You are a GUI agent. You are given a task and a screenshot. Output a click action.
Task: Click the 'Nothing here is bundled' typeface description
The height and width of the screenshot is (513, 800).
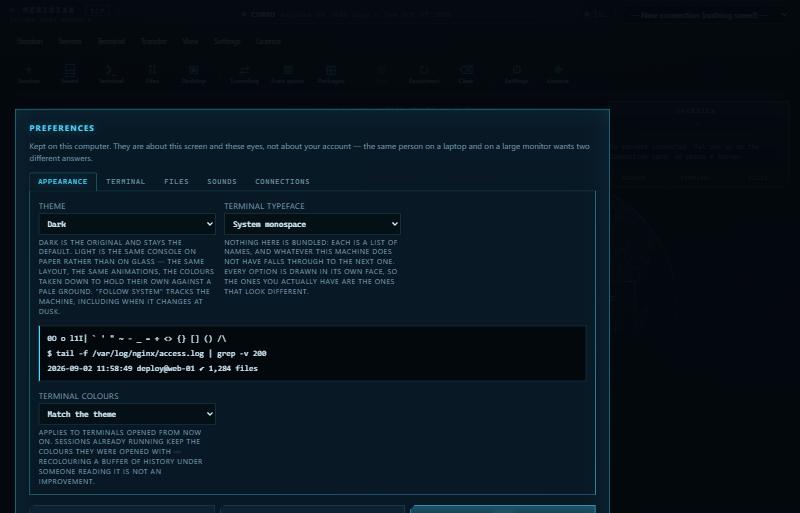pos(311,266)
